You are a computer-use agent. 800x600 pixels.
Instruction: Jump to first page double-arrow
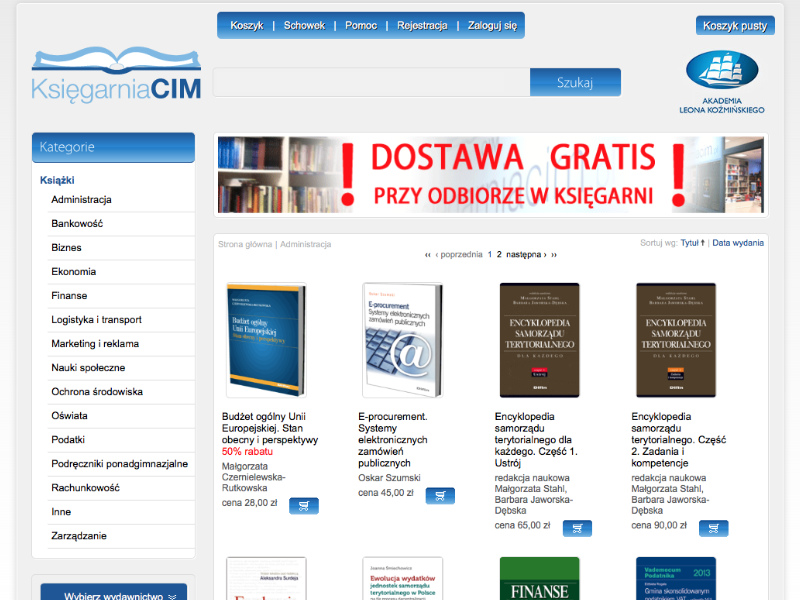(428, 255)
